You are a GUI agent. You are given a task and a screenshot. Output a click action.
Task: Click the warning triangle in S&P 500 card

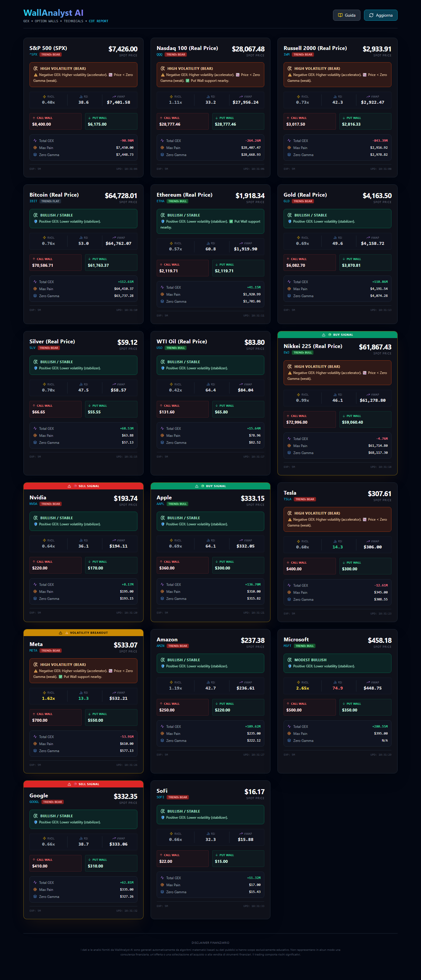coord(36,75)
